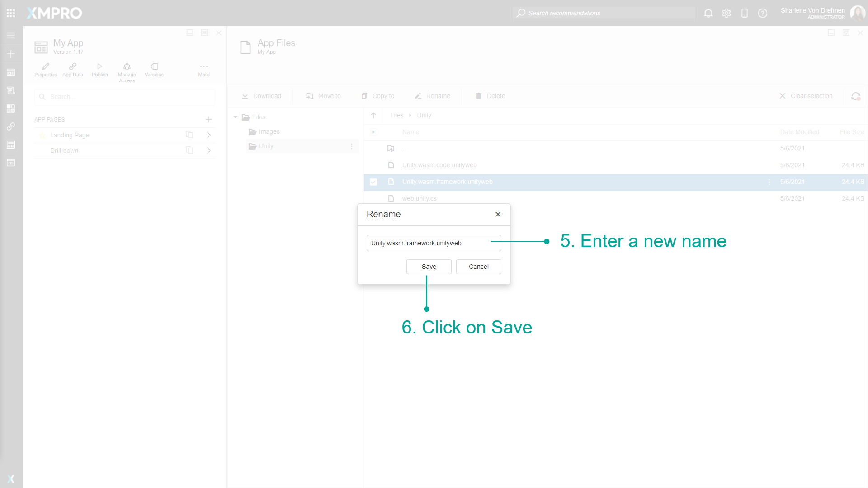Toggle the select-all checkbox in the file list header
Screen dimensions: 868x488
click(373, 132)
